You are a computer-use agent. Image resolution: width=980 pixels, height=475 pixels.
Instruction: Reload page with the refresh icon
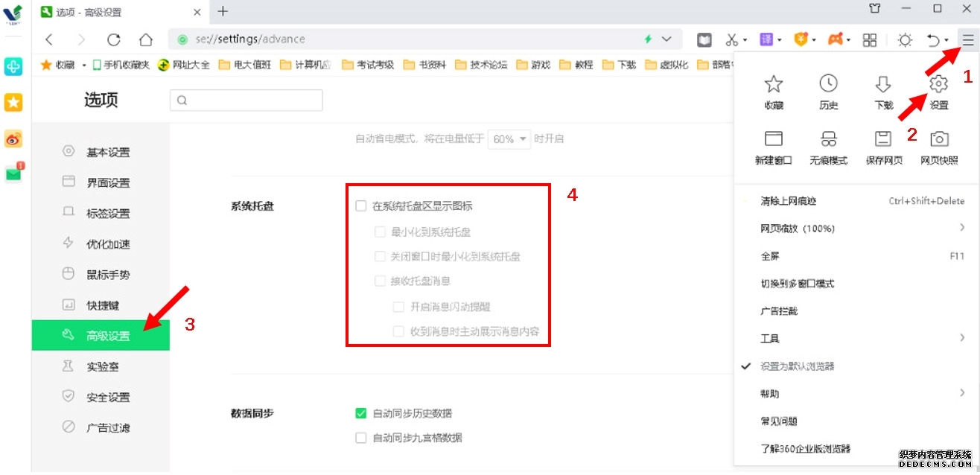[113, 39]
